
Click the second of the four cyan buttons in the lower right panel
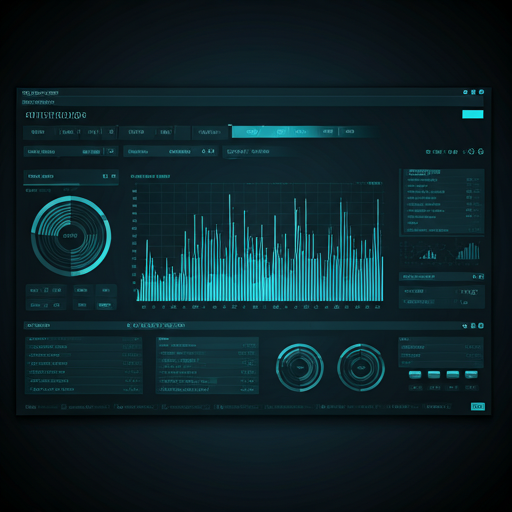434,375
